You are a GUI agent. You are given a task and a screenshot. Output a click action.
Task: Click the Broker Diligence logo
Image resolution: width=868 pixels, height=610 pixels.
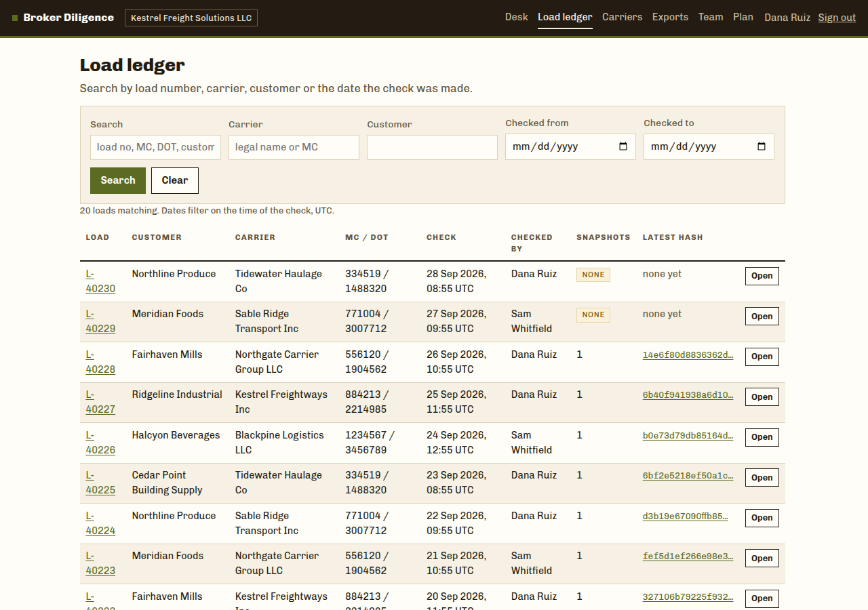[x=63, y=18]
